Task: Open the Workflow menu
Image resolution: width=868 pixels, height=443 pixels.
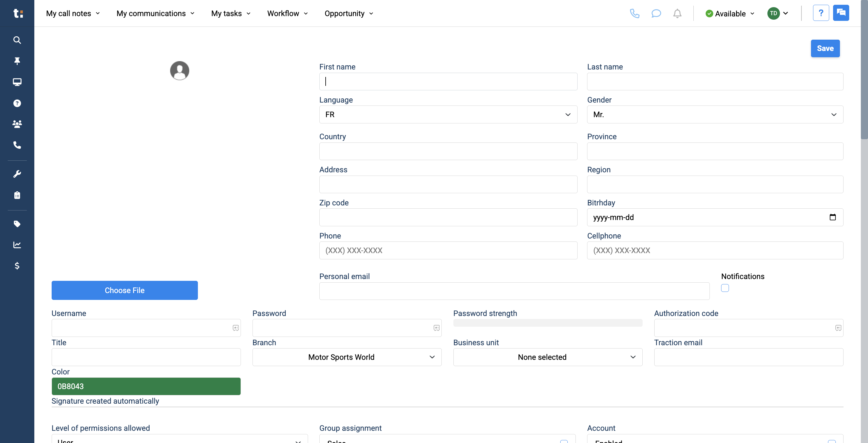Action: [287, 13]
